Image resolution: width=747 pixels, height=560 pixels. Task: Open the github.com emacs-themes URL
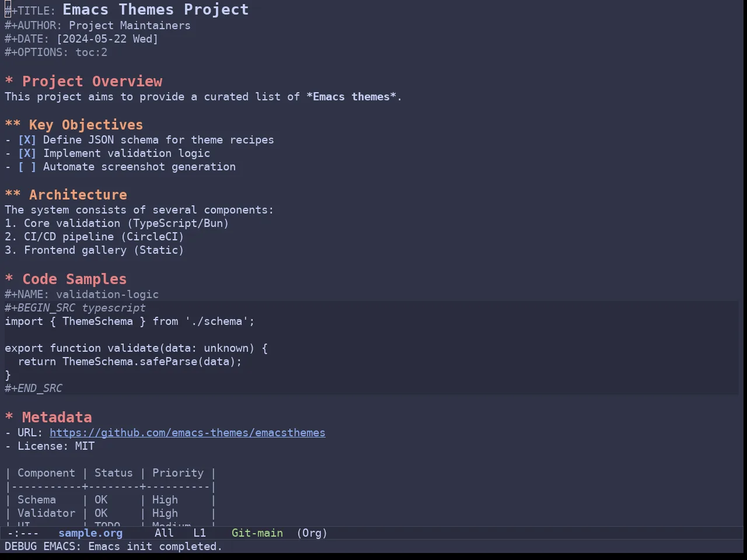[x=187, y=433]
